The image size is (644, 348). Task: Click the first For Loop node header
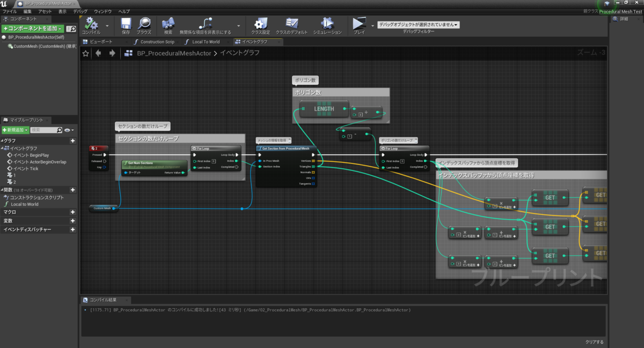point(216,148)
